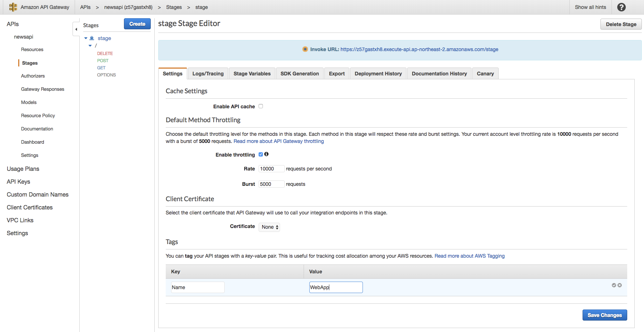This screenshot has width=644, height=332.
Task: Toggle the Enable API cache checkbox
Action: point(261,106)
